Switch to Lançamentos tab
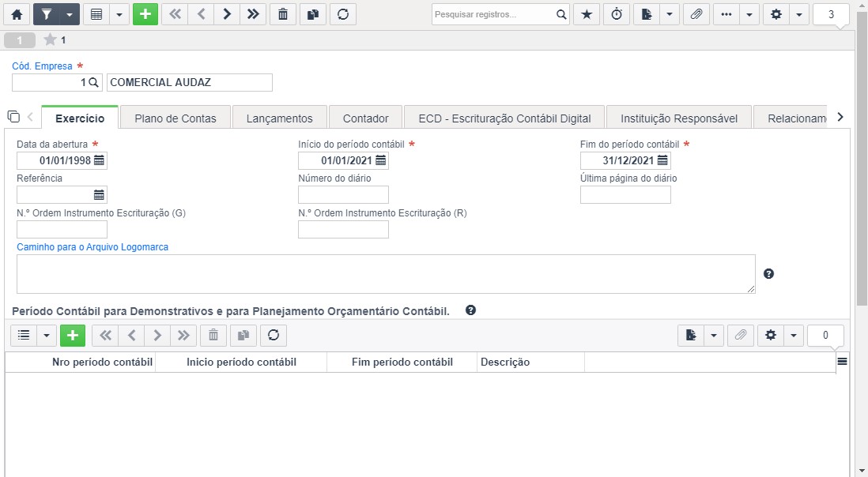The width and height of the screenshot is (868, 477). 280,118
